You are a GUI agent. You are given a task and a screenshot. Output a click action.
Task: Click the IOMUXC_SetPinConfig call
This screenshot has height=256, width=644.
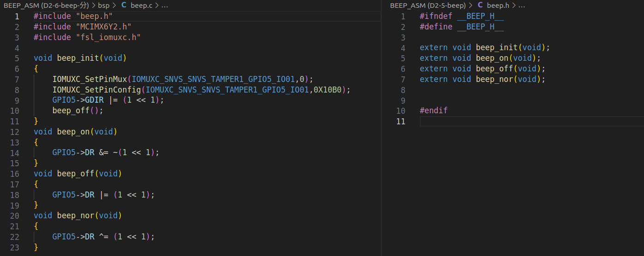coord(96,90)
